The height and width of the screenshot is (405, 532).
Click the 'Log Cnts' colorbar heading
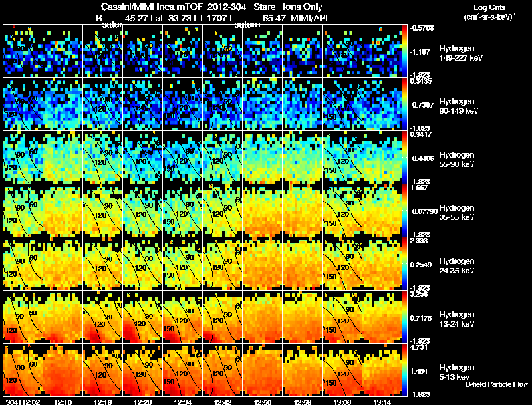[x=489, y=7]
